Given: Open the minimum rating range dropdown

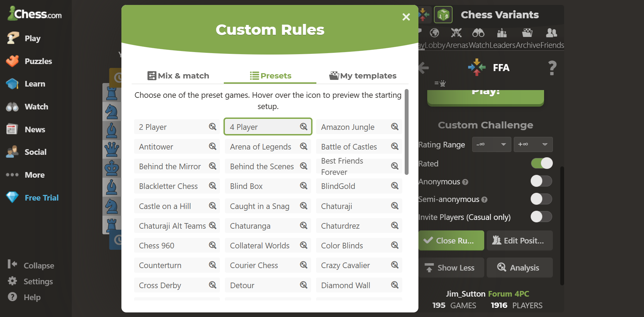Looking at the screenshot, I should tap(492, 144).
